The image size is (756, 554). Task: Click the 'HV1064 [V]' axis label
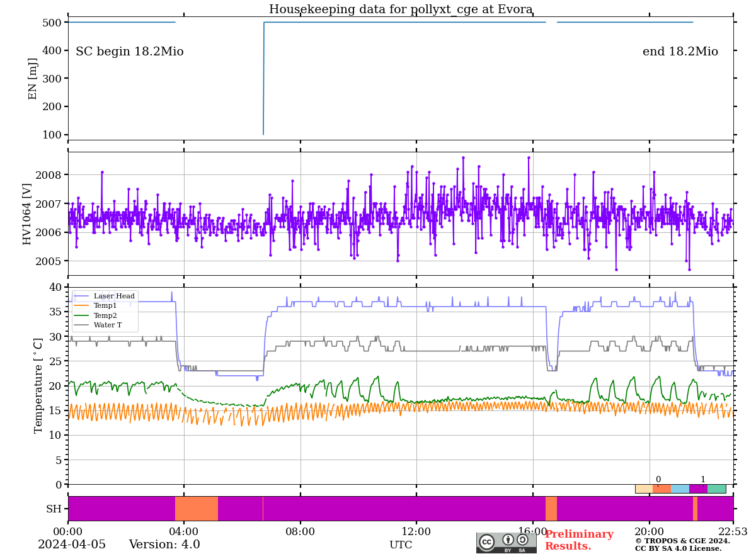pos(27,213)
